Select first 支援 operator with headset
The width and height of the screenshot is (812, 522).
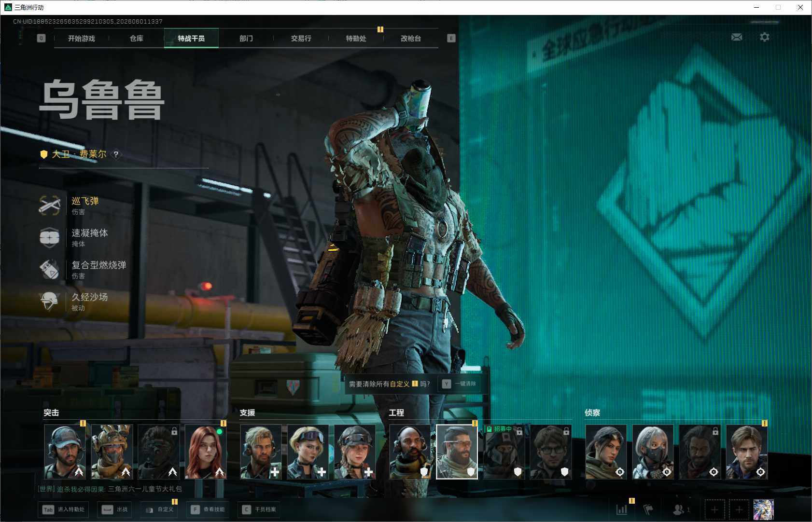coord(261,452)
